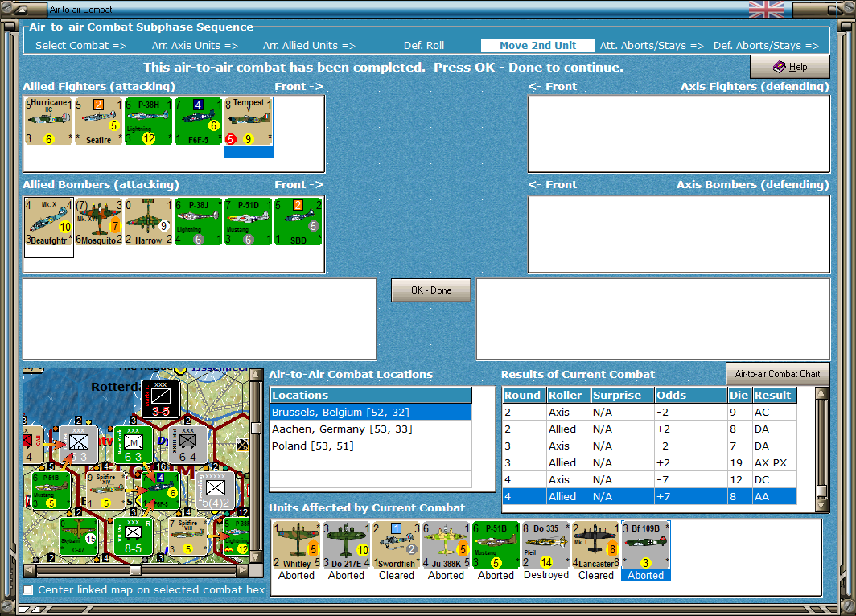The width and height of the screenshot is (856, 616).
Task: Select the P-51D Mustang bomber counter
Action: pos(249,221)
